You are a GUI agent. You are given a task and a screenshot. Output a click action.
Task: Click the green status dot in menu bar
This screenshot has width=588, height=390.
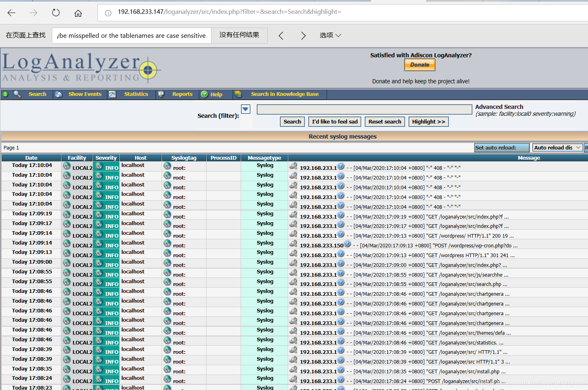5,94
